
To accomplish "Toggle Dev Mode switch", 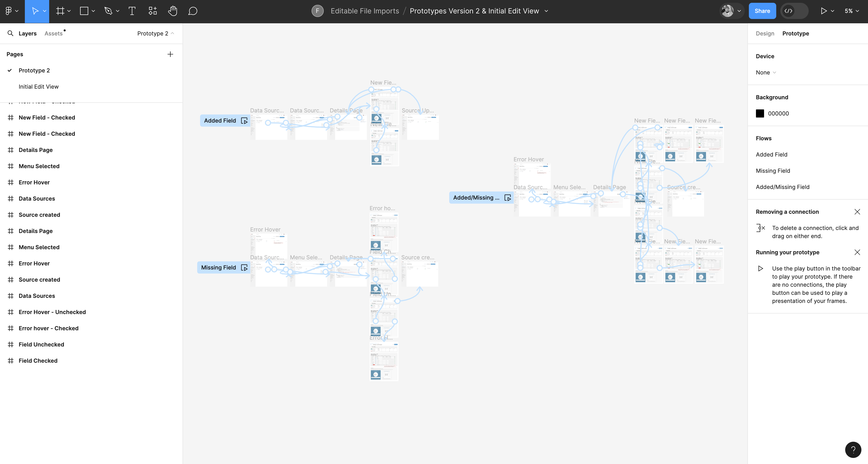I will tap(794, 11).
